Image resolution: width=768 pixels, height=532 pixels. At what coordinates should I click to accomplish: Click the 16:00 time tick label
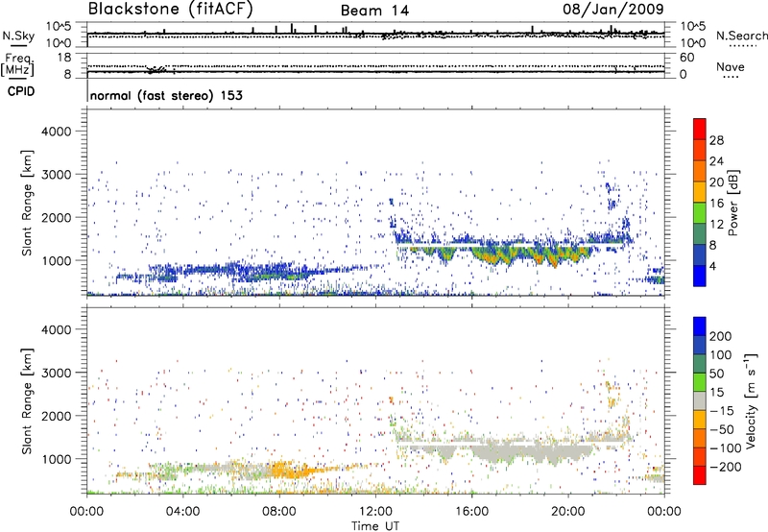tap(471, 512)
